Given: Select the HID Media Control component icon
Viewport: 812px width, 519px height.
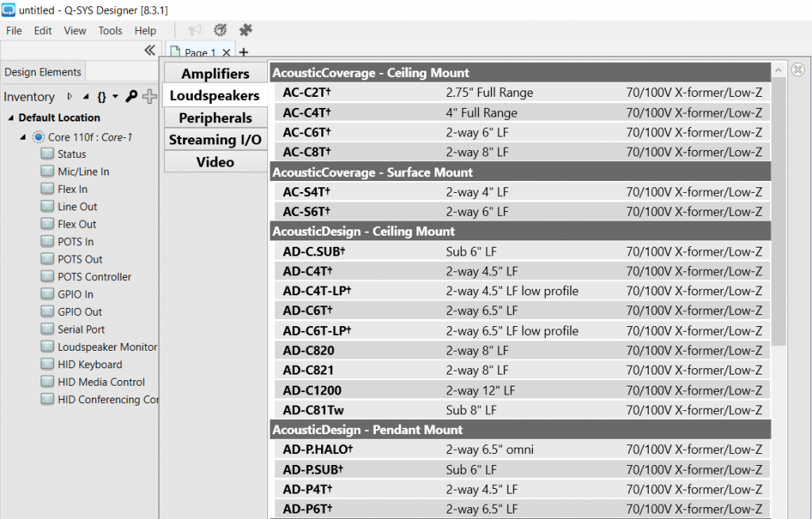Looking at the screenshot, I should point(47,382).
